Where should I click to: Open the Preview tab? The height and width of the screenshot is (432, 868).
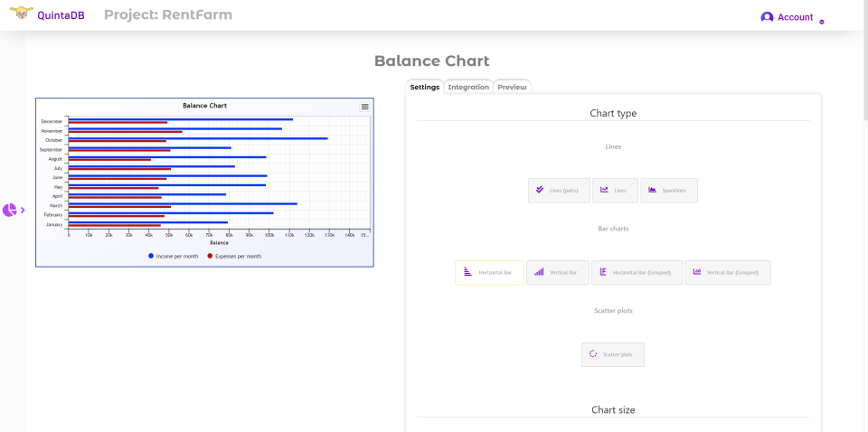(512, 87)
